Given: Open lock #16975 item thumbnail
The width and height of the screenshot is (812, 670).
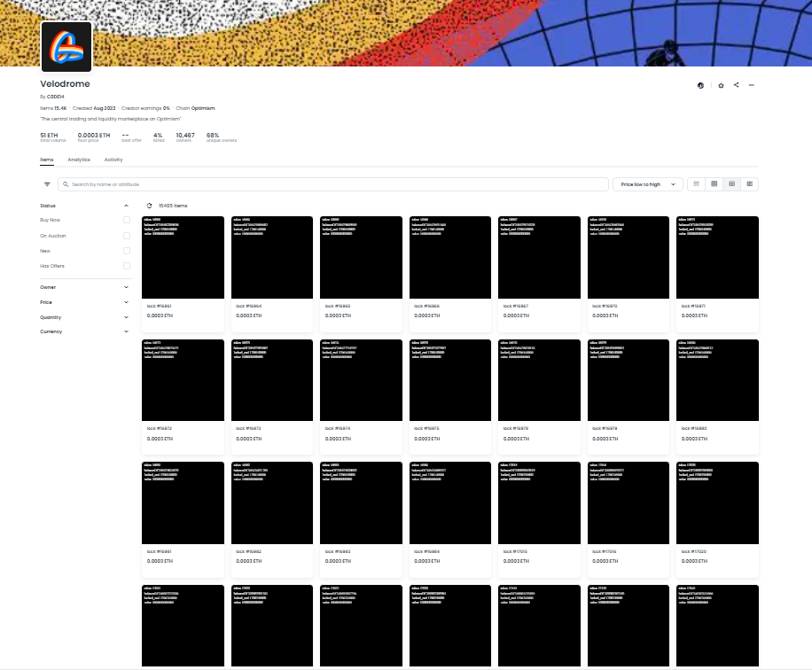Looking at the screenshot, I should 450,380.
